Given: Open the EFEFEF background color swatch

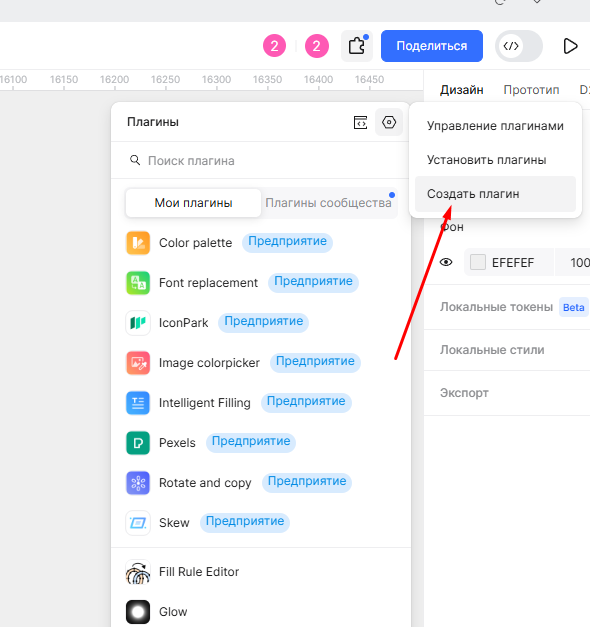Looking at the screenshot, I should (478, 262).
